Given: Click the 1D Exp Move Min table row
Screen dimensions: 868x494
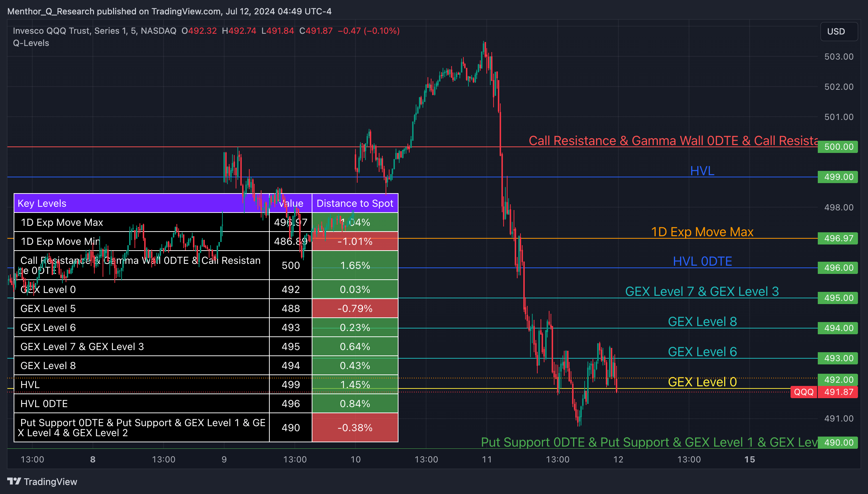Looking at the screenshot, I should (206, 242).
